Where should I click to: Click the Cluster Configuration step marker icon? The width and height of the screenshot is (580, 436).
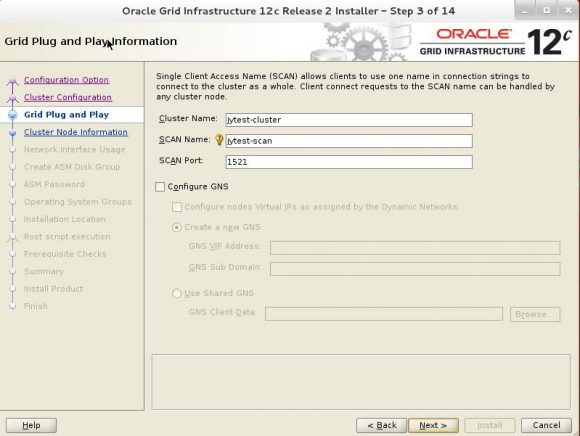coord(13,98)
